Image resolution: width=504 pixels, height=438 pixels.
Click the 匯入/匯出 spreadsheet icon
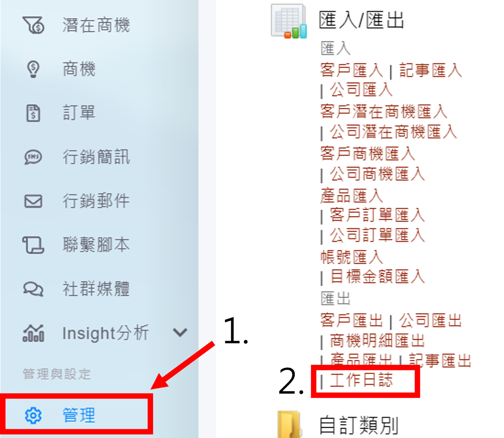289,21
